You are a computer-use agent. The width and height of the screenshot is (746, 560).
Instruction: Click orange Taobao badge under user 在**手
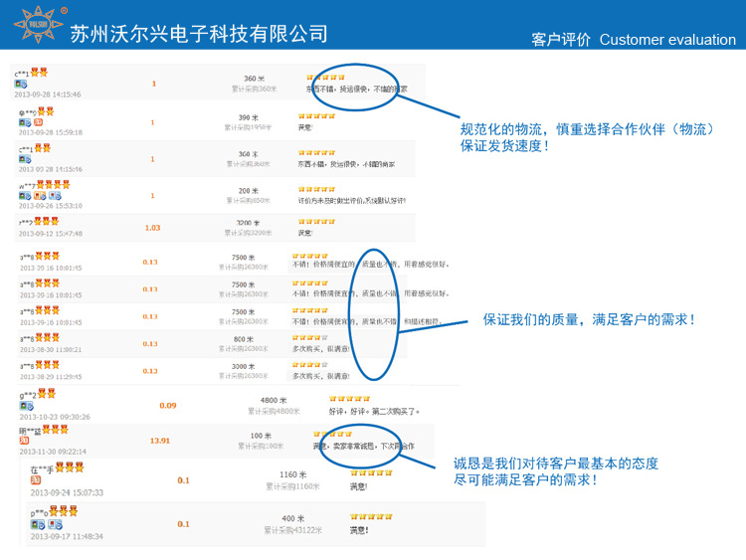(x=35, y=480)
